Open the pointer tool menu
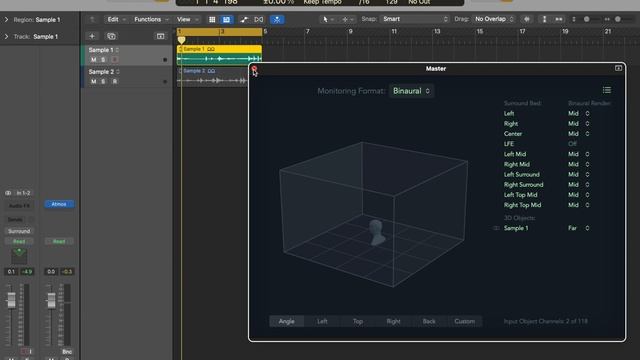The height and width of the screenshot is (360, 640). pos(328,19)
